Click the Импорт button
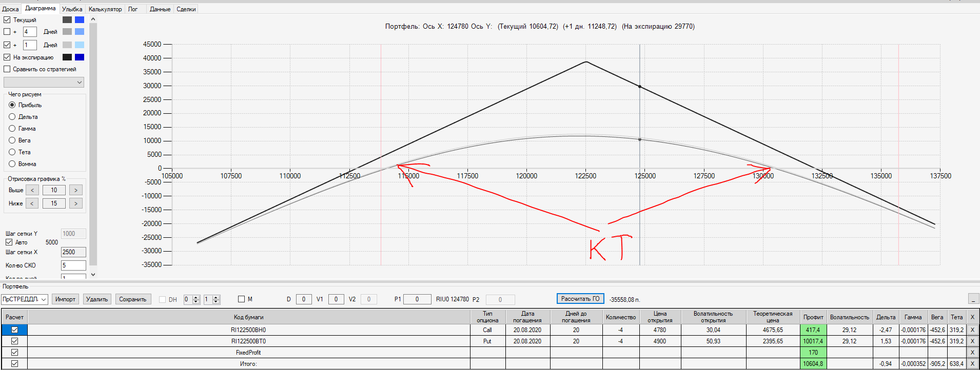The width and height of the screenshot is (980, 370). coord(65,299)
